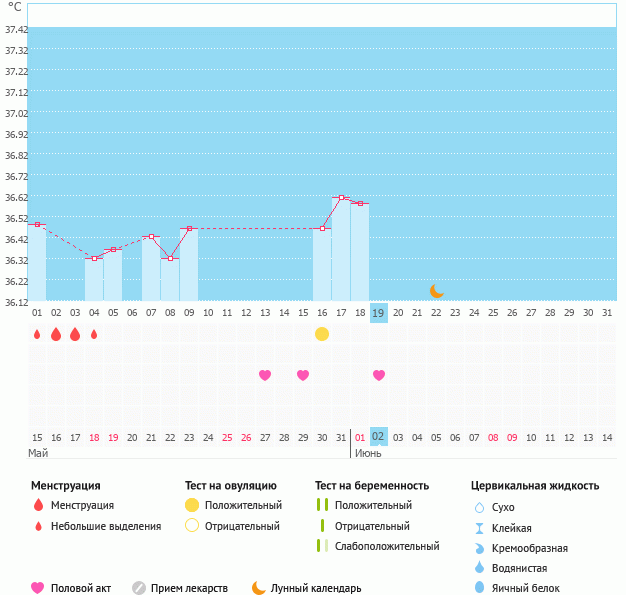The width and height of the screenshot is (626, 595).
Task: Click the pink heart under highlighted day 19
Action: pyautogui.click(x=379, y=375)
